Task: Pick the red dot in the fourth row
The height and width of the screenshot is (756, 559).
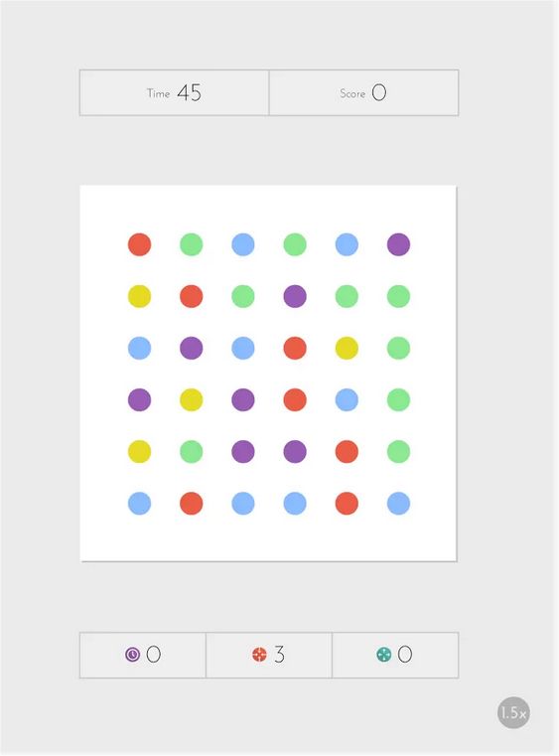Action: point(295,399)
